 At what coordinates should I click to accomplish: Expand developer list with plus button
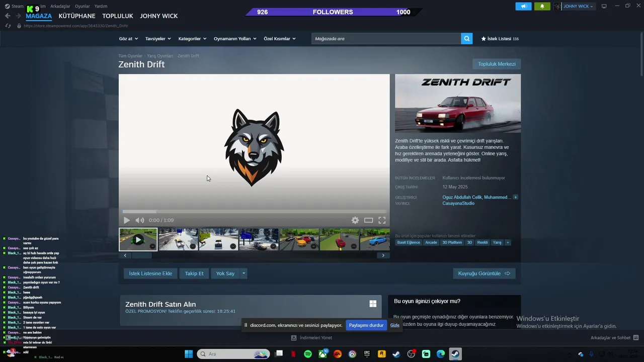516,197
